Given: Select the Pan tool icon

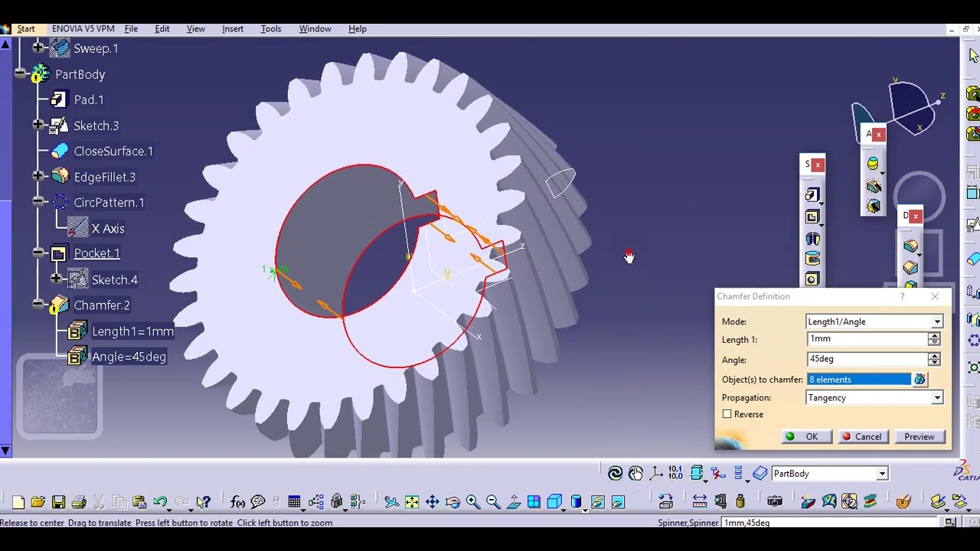Looking at the screenshot, I should 433,502.
